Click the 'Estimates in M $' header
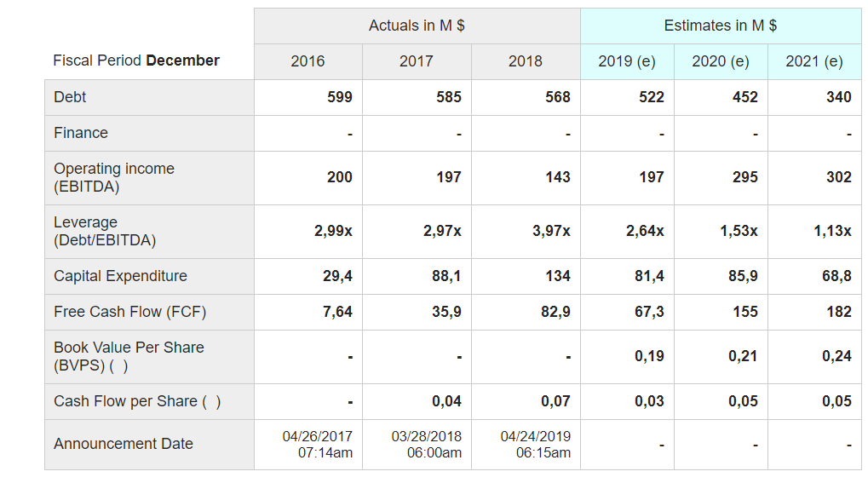 720,26
